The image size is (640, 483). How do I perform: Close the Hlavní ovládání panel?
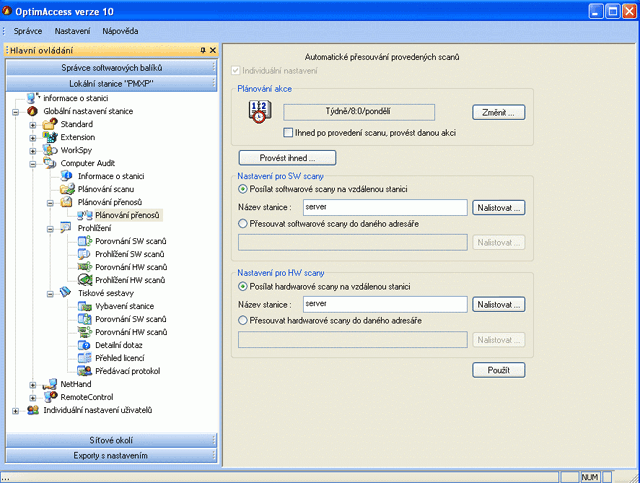(213, 50)
